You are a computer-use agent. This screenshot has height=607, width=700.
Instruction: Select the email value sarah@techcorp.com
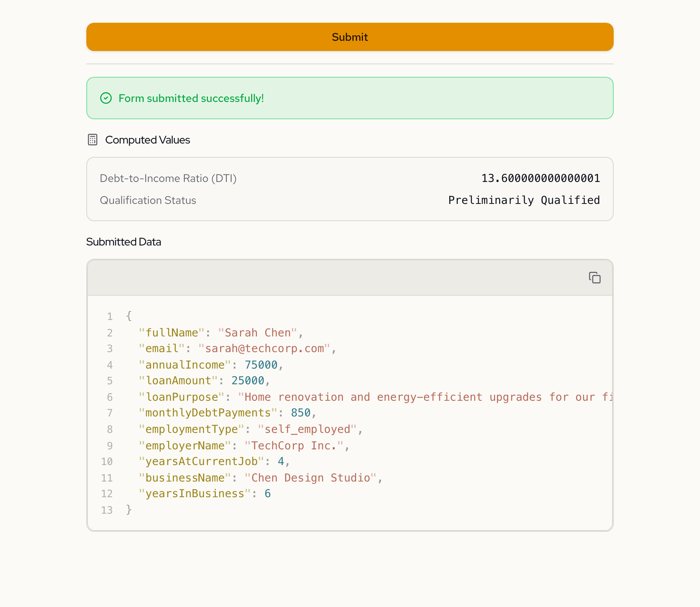click(x=264, y=349)
